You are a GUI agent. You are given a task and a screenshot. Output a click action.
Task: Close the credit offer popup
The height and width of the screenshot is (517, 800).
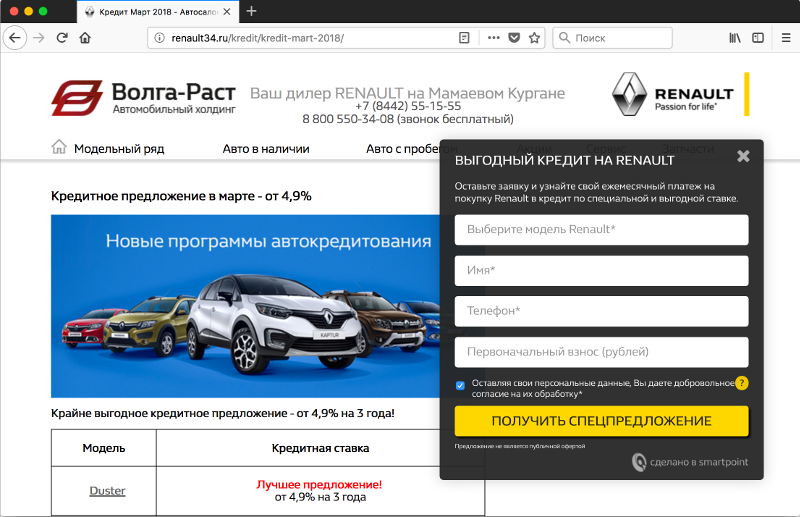pos(743,156)
